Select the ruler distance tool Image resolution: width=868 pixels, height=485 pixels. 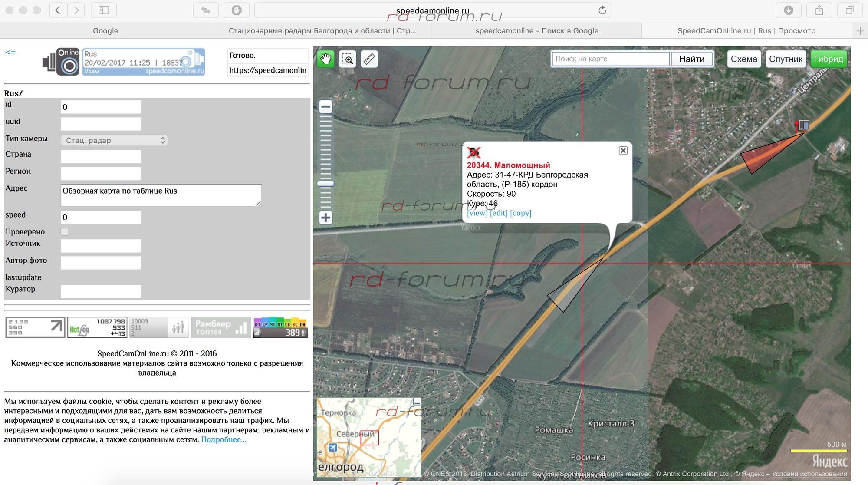pyautogui.click(x=369, y=59)
